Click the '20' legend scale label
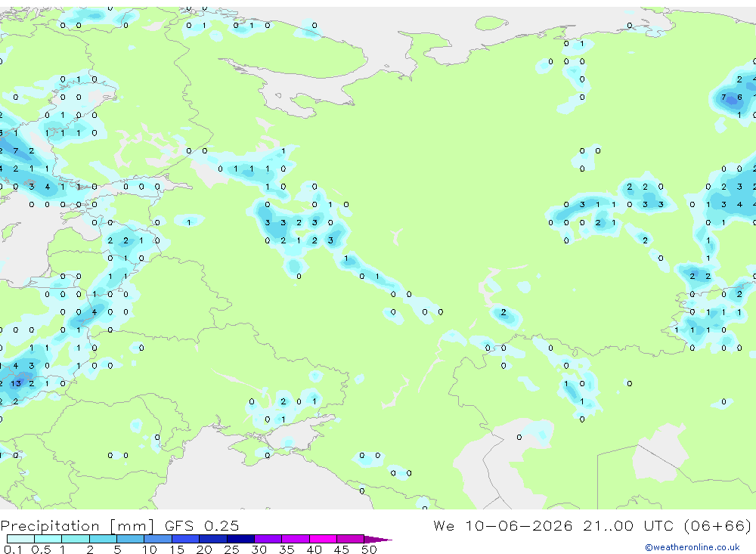 (x=204, y=549)
